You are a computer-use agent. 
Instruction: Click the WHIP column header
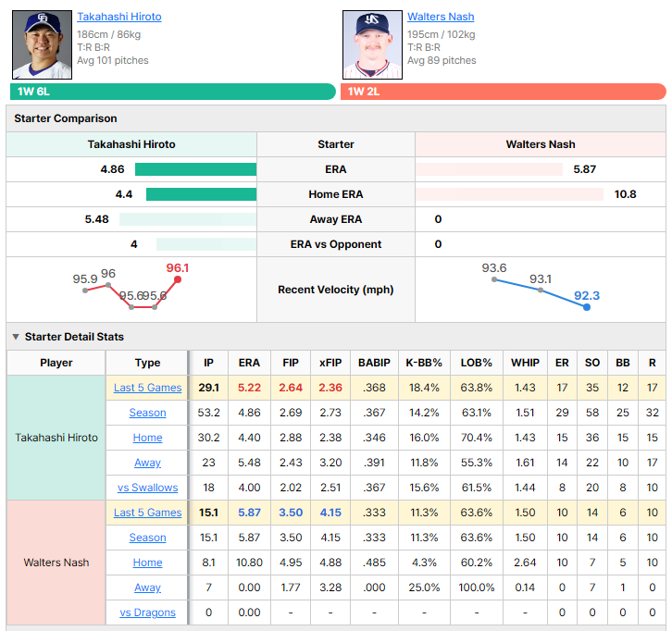[525, 363]
